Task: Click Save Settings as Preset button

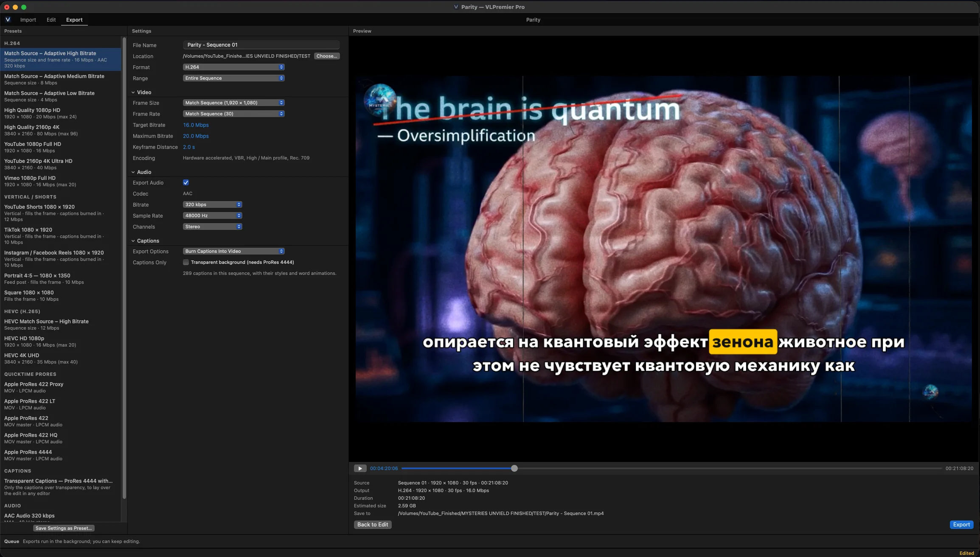Action: [64, 528]
